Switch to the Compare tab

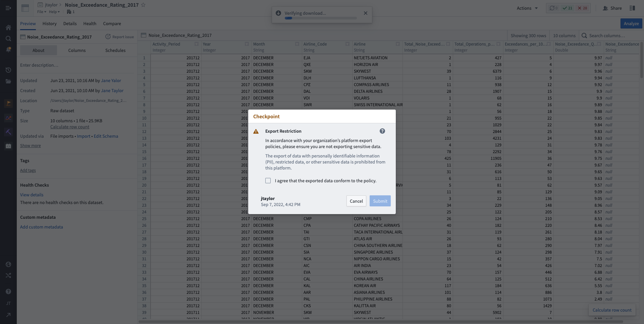(112, 23)
